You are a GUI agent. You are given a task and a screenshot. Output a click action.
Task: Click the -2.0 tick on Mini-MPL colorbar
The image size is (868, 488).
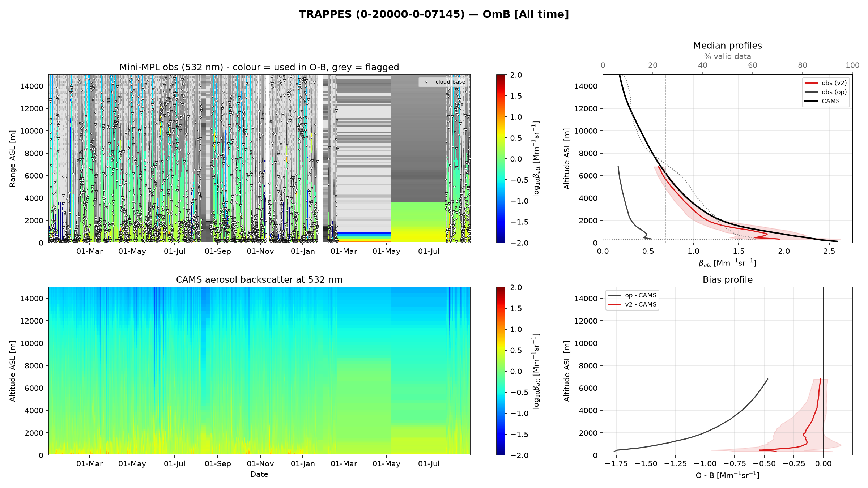(519, 243)
